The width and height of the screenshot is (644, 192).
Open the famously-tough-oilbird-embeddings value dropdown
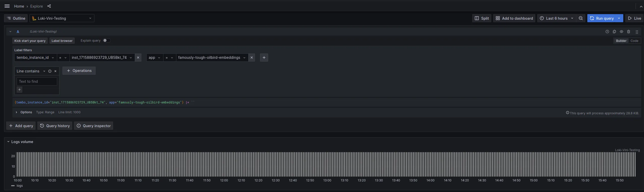(x=212, y=58)
